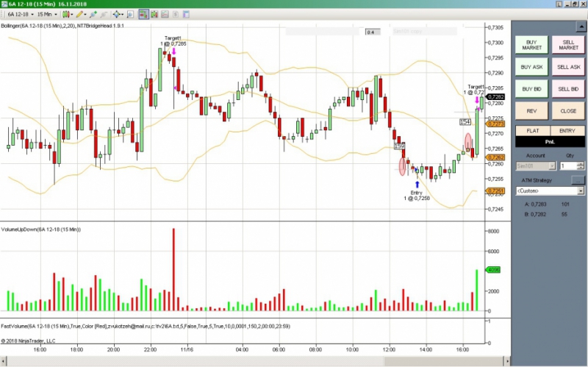Click the greyed strategies dollar icon
The image size is (588, 367).
click(x=175, y=14)
